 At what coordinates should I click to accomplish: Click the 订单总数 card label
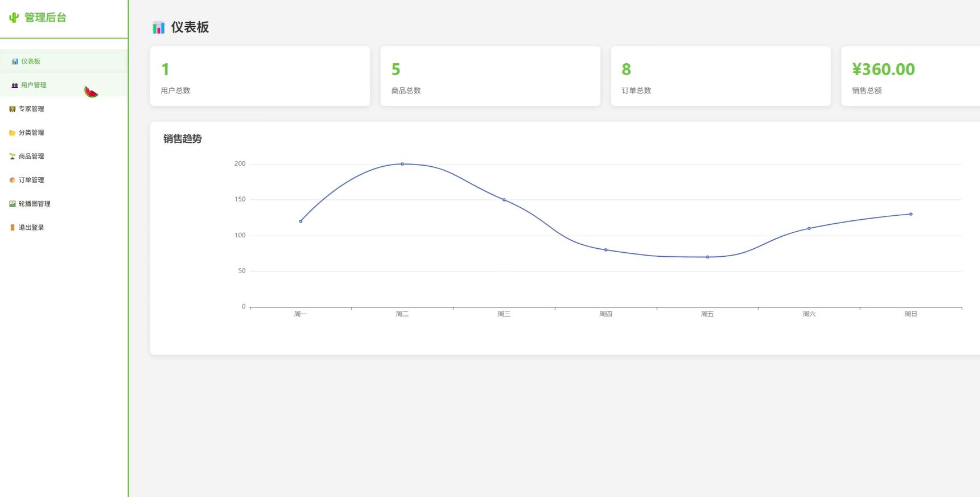636,91
